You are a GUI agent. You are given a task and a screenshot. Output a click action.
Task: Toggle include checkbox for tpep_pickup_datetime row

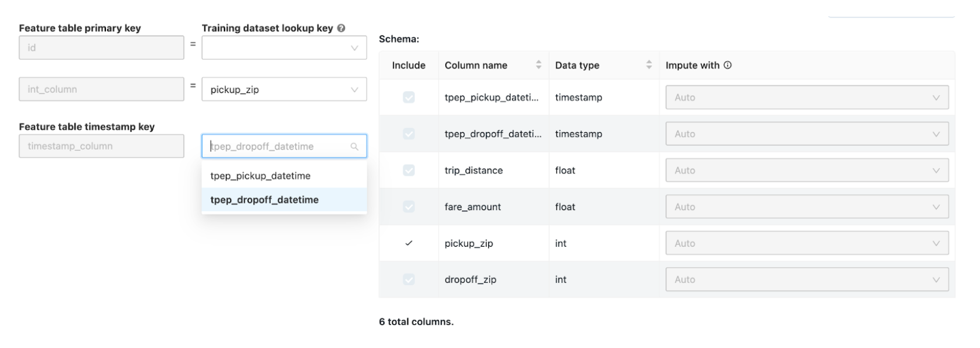[409, 97]
